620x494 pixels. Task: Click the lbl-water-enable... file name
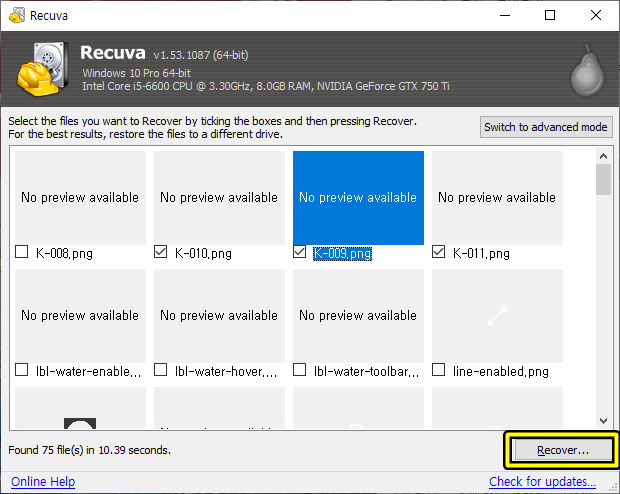[88, 371]
